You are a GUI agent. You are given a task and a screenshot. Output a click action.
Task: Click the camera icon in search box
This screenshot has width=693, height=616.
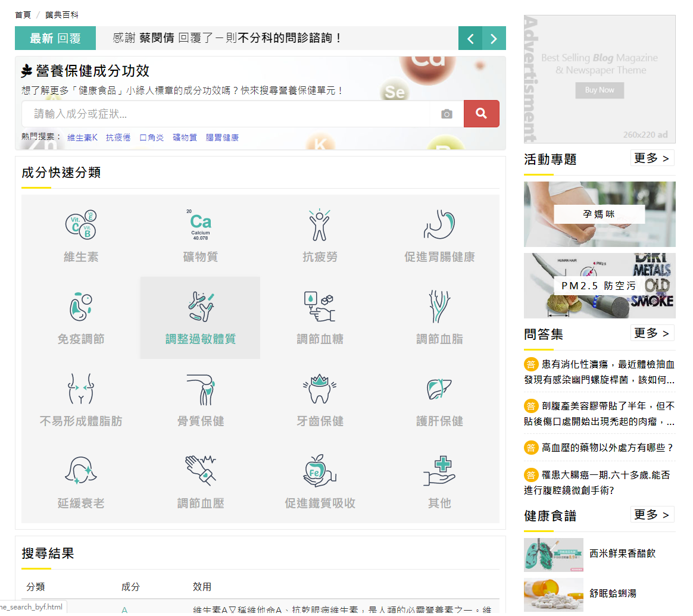pos(447,114)
